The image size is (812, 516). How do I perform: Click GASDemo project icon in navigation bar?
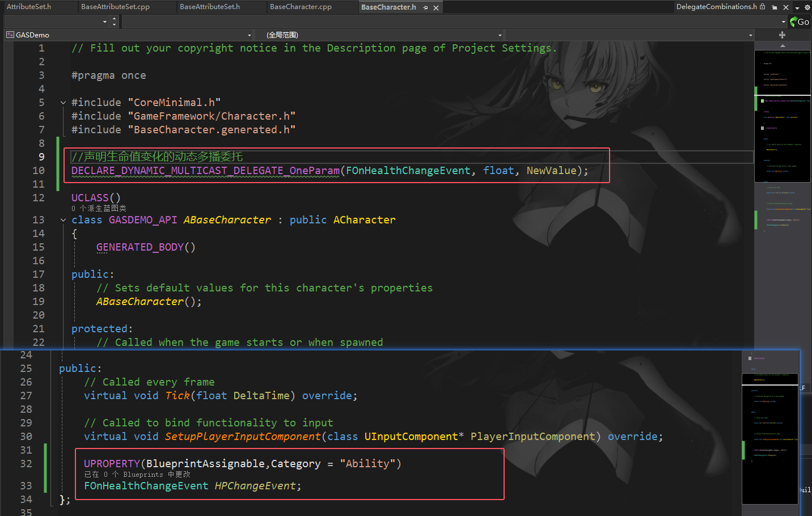10,35
